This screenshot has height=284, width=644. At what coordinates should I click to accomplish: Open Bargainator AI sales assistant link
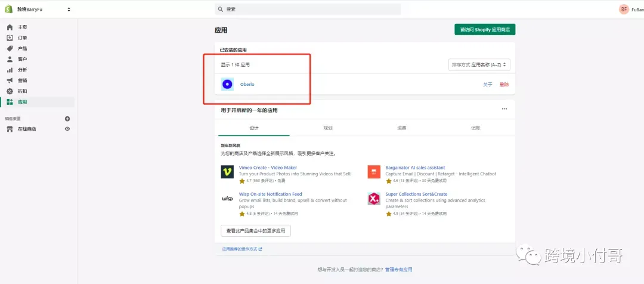click(x=415, y=168)
